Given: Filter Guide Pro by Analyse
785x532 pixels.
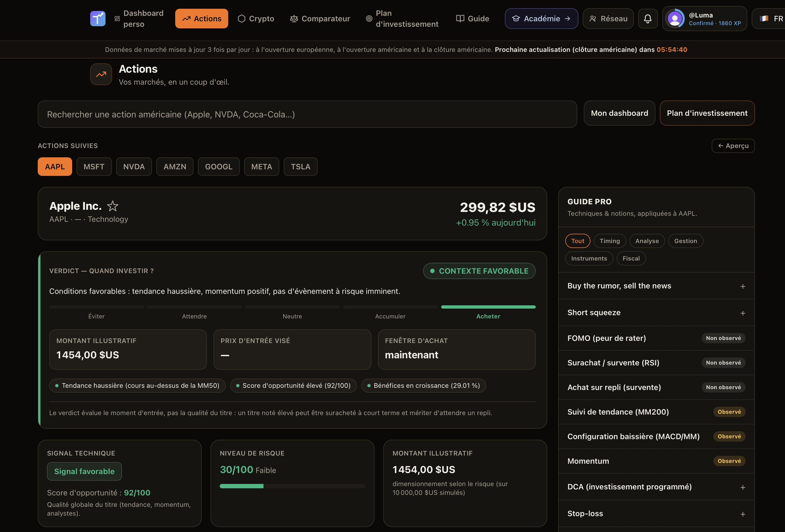Looking at the screenshot, I should point(647,241).
